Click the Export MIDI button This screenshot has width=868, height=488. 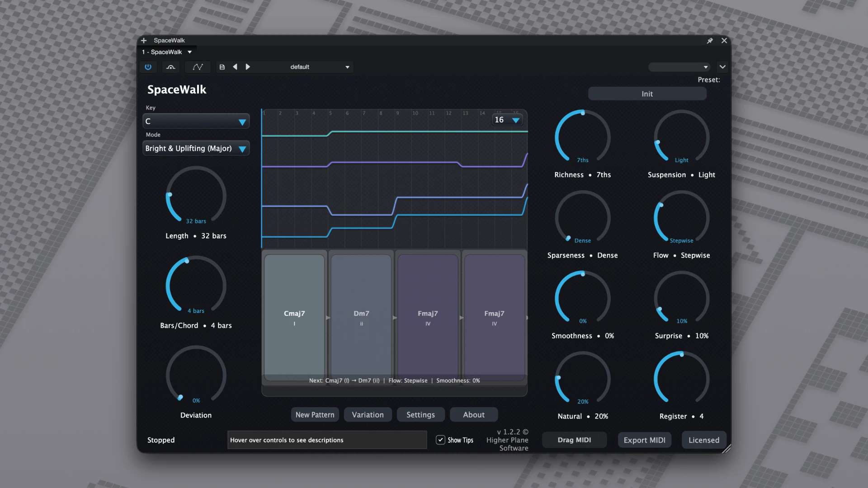(x=644, y=440)
